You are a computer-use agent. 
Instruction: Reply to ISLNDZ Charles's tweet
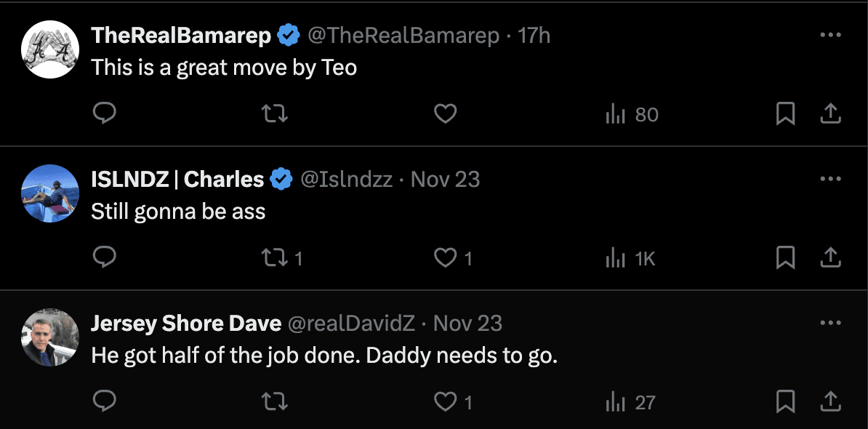click(104, 257)
